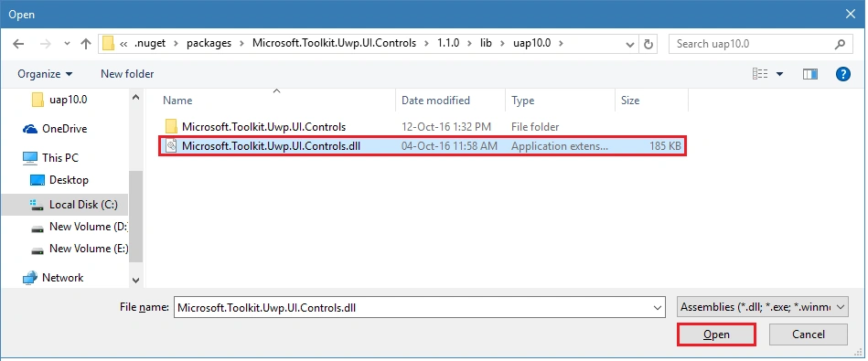Open the Organize dropdown menu
The image size is (868, 361).
click(x=45, y=74)
